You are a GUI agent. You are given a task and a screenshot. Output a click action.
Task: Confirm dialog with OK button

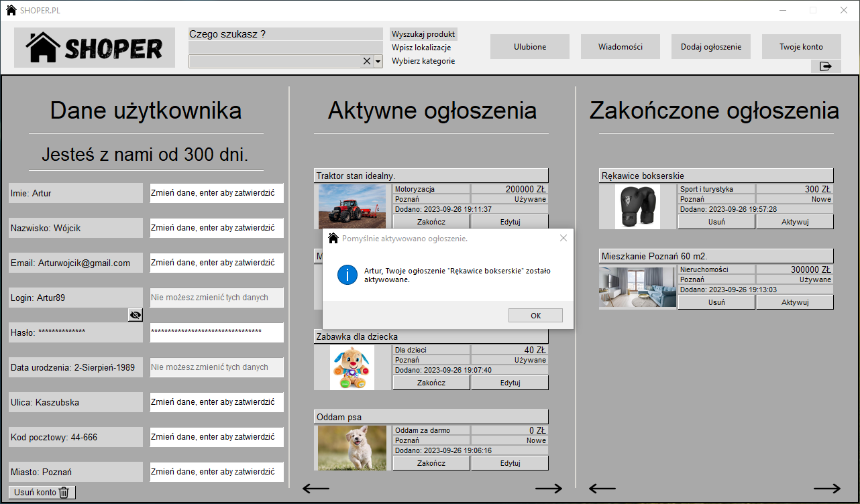click(535, 316)
